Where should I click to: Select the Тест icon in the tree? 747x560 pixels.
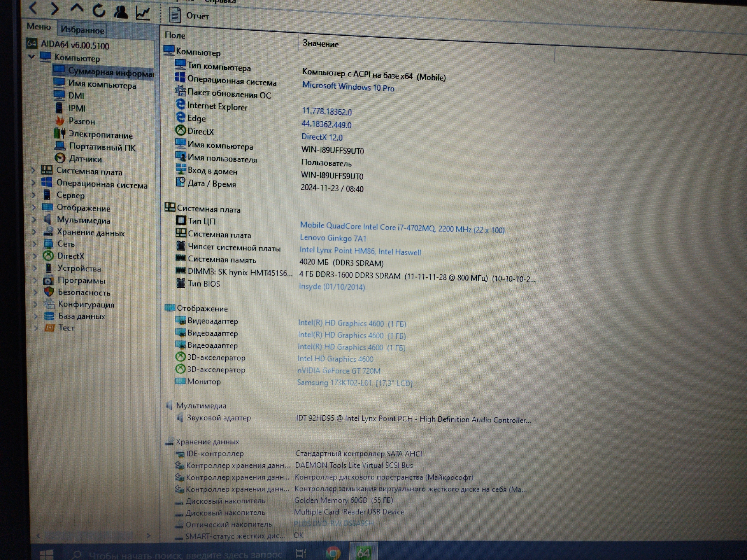(49, 327)
